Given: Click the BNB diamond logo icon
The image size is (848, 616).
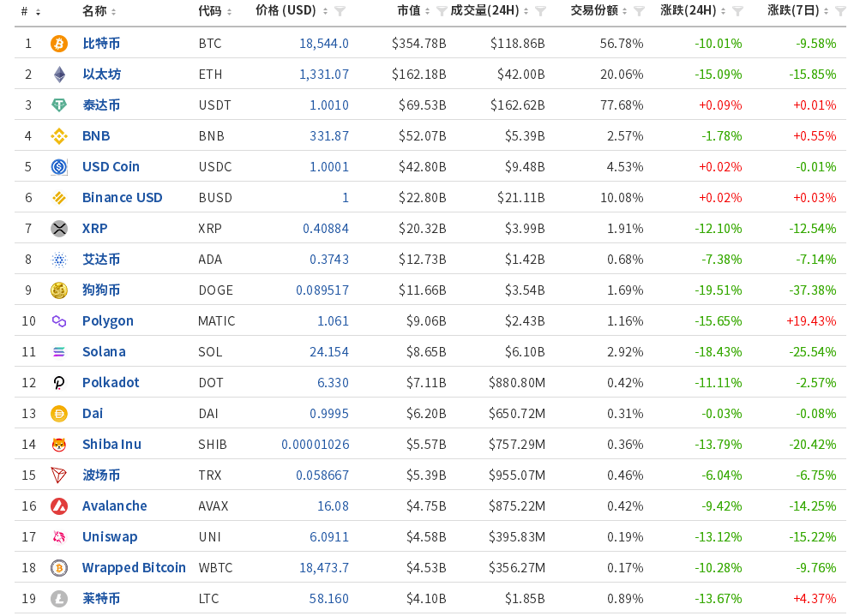Looking at the screenshot, I should 58,135.
